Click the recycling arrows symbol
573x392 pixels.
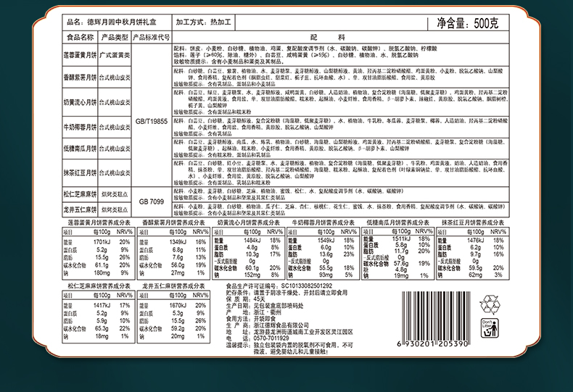click(x=490, y=304)
